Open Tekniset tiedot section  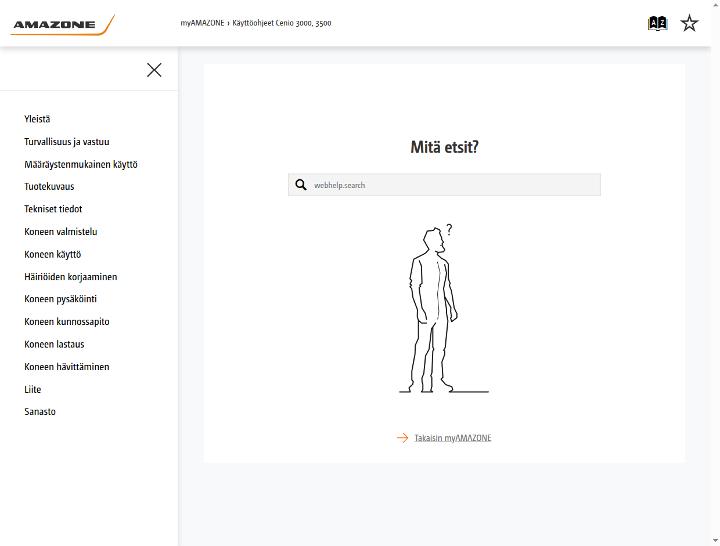[53, 209]
